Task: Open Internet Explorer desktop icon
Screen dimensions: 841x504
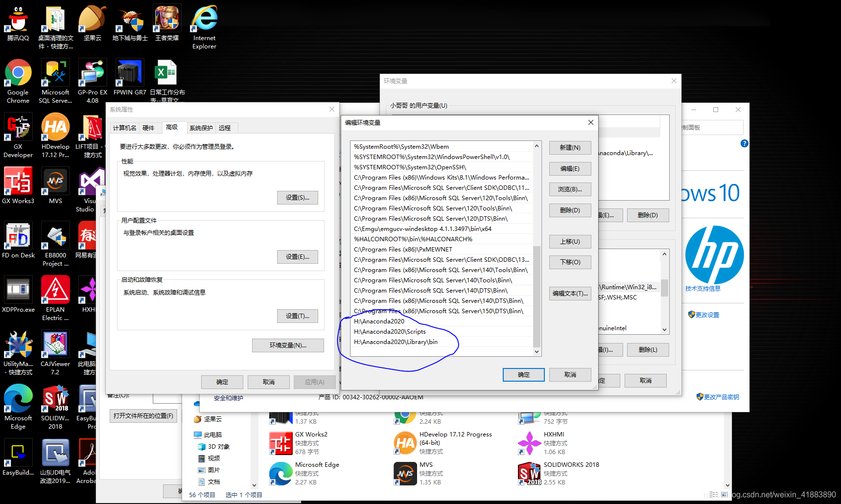Action: (x=204, y=27)
